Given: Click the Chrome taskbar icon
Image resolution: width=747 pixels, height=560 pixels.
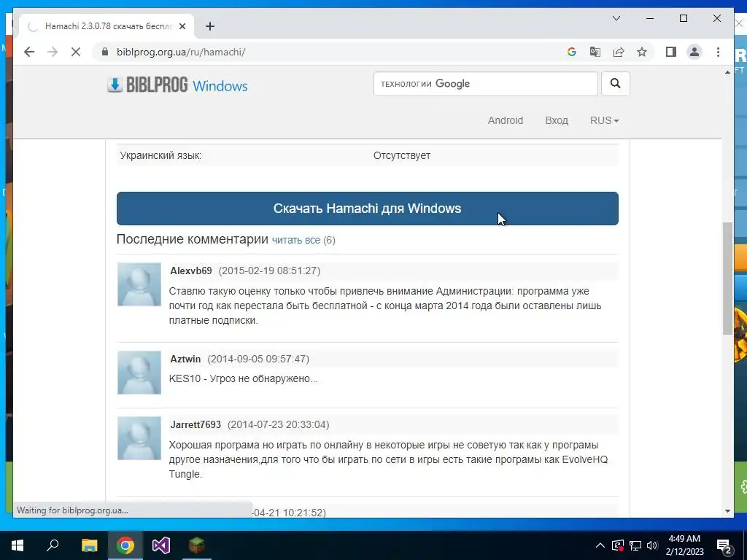Looking at the screenshot, I should point(125,545).
